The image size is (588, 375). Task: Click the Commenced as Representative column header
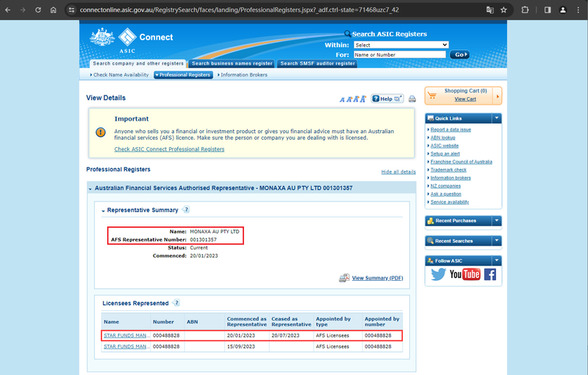(x=247, y=321)
